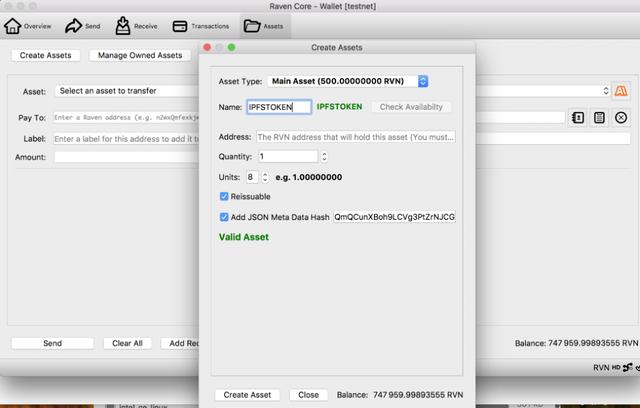The image size is (640, 408).
Task: Click the Amount input field
Action: 127,157
